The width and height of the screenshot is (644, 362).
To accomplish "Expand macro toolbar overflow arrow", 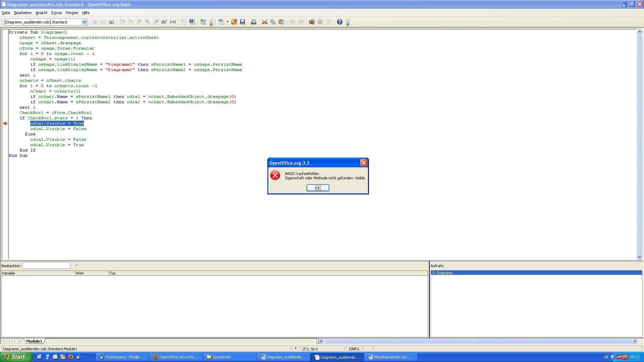I will pos(211,24).
